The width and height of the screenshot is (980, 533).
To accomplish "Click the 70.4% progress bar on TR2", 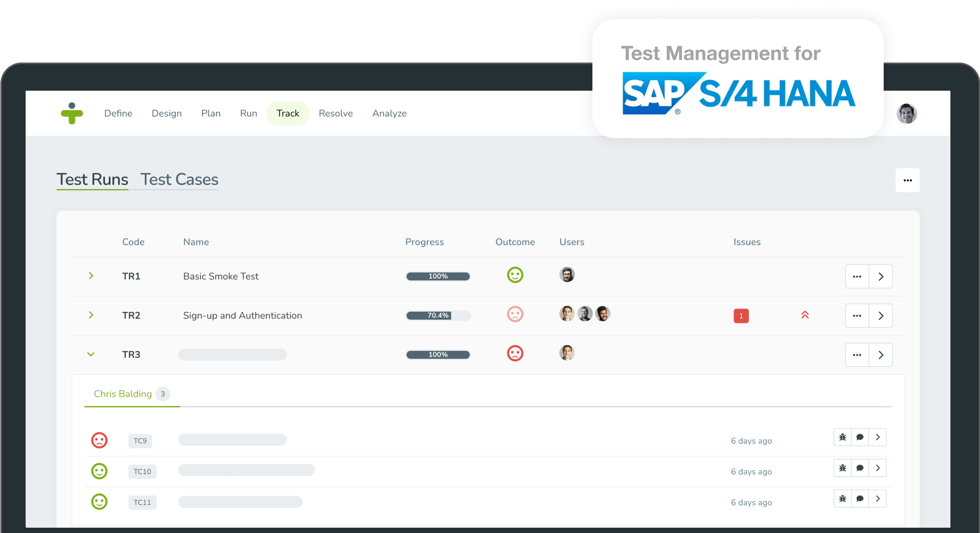I will tap(438, 315).
